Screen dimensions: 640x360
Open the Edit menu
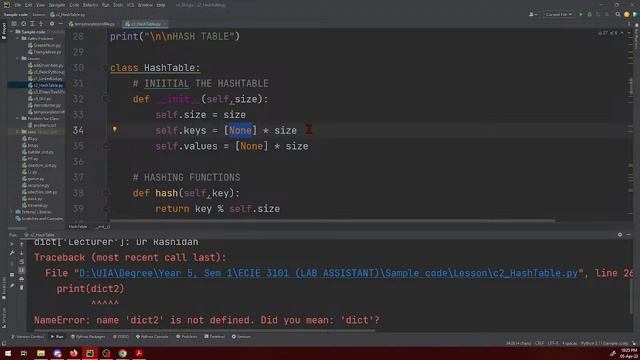click(x=28, y=5)
